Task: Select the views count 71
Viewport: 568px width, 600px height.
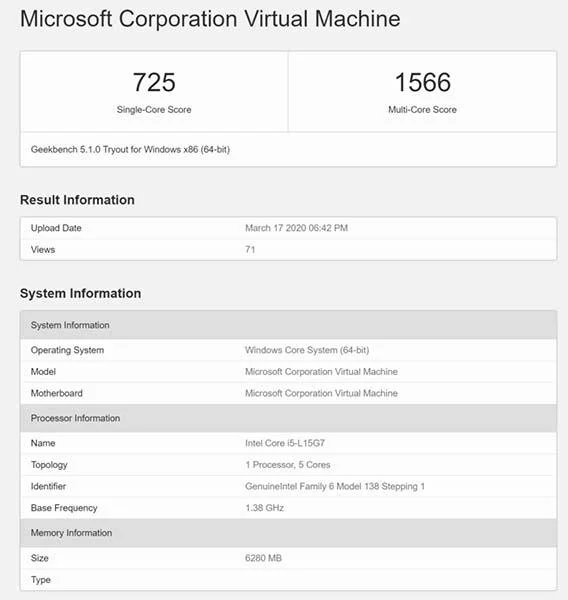Action: point(250,249)
